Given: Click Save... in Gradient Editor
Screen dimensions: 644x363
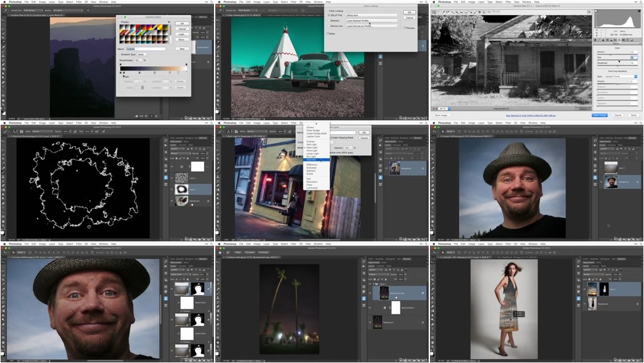Looking at the screenshot, I should click(182, 40).
